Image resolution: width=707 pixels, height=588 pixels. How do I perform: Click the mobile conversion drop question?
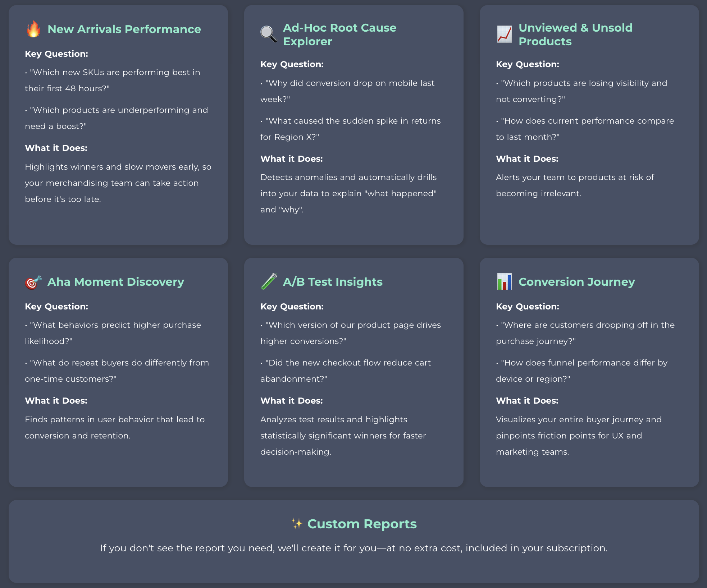[347, 91]
